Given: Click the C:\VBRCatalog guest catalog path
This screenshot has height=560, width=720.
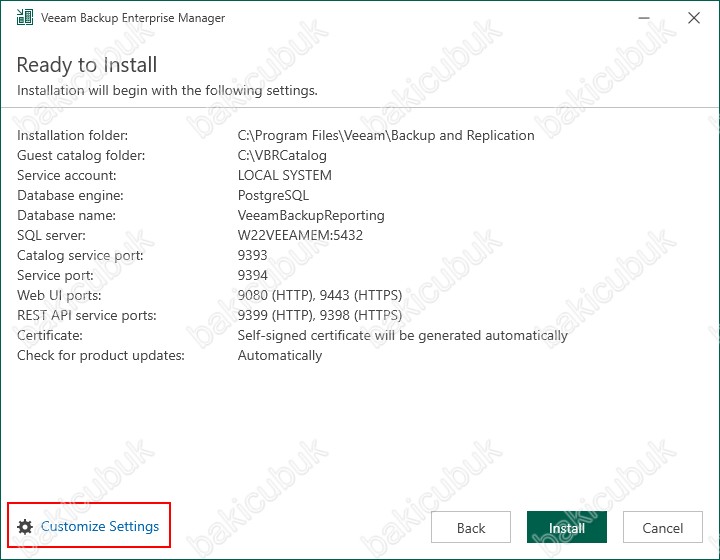Looking at the screenshot, I should [x=282, y=155].
